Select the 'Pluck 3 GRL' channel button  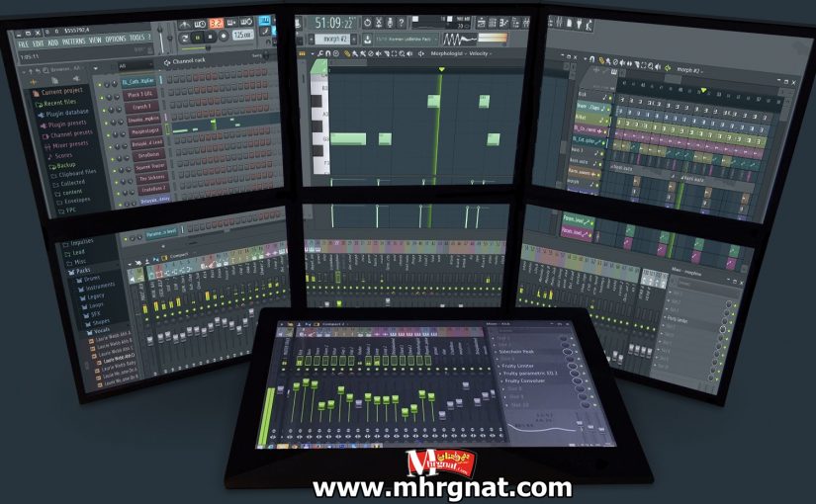tap(140, 95)
